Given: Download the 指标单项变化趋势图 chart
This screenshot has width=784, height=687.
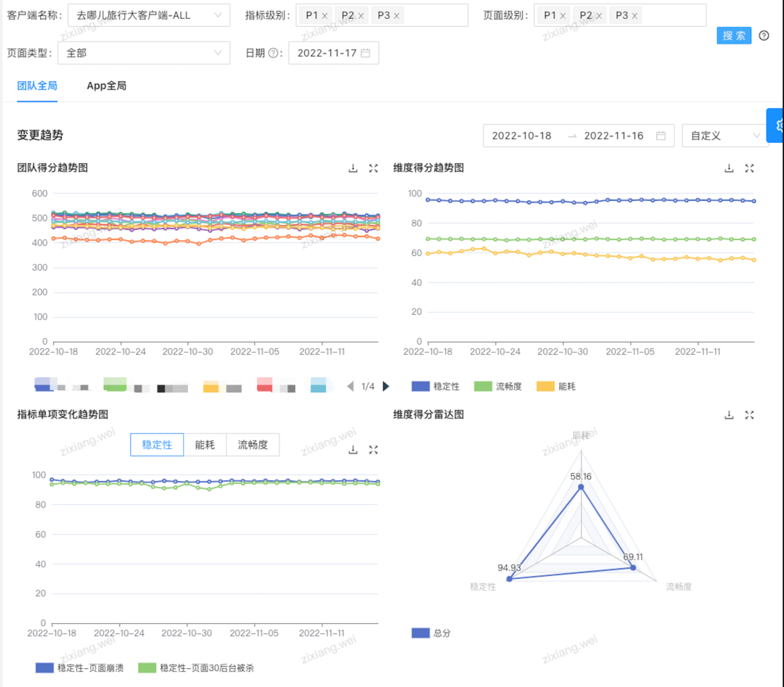Looking at the screenshot, I should (x=353, y=450).
